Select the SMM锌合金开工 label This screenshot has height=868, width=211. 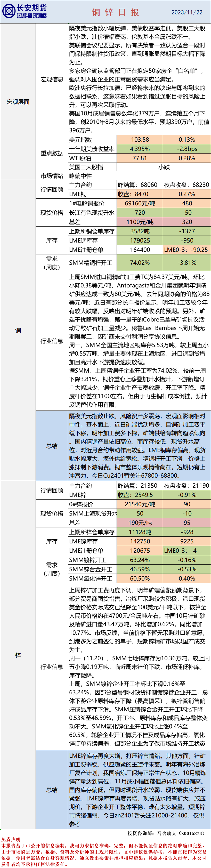click(x=92, y=569)
